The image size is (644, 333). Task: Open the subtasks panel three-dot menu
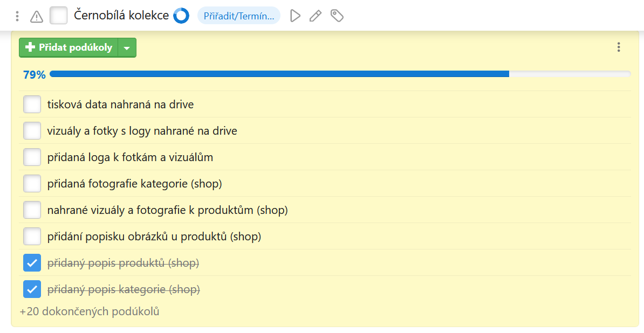[x=619, y=47]
